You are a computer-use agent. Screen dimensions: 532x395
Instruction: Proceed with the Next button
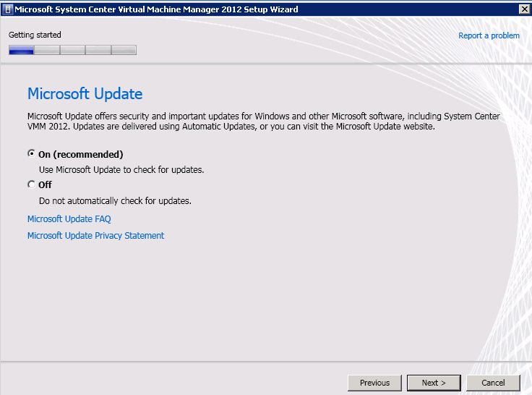coord(434,383)
